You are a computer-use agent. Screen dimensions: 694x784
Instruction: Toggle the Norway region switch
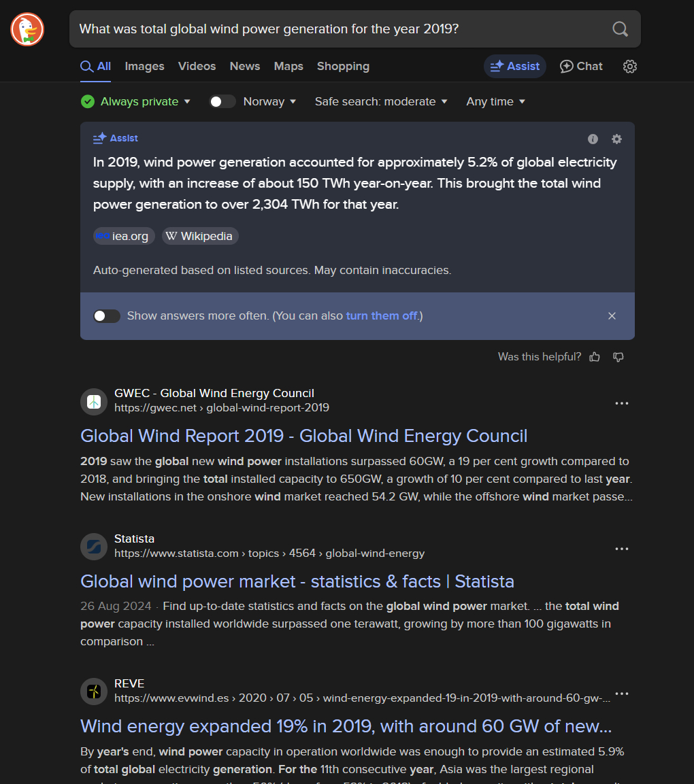(x=222, y=101)
